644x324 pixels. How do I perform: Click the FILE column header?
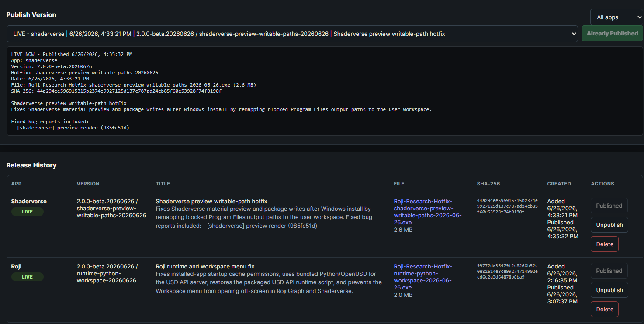[399, 184]
